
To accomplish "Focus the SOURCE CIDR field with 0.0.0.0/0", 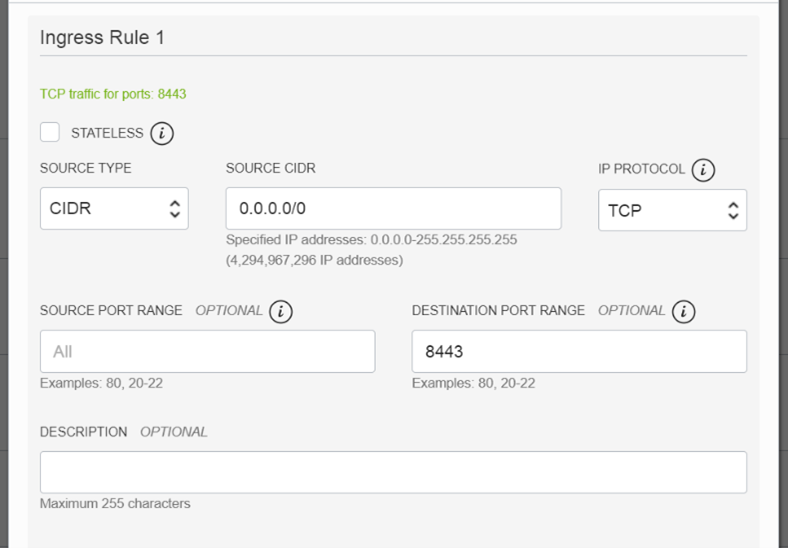I will pyautogui.click(x=393, y=209).
